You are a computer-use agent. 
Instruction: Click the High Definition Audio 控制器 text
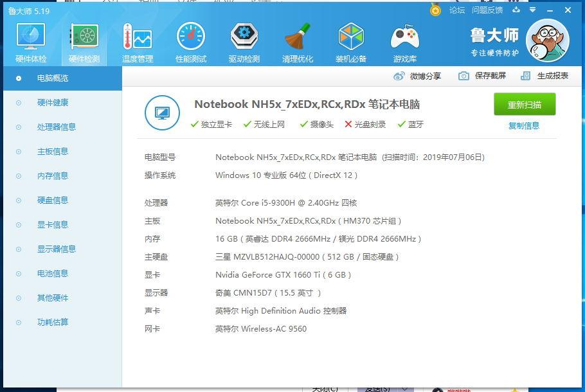click(281, 310)
